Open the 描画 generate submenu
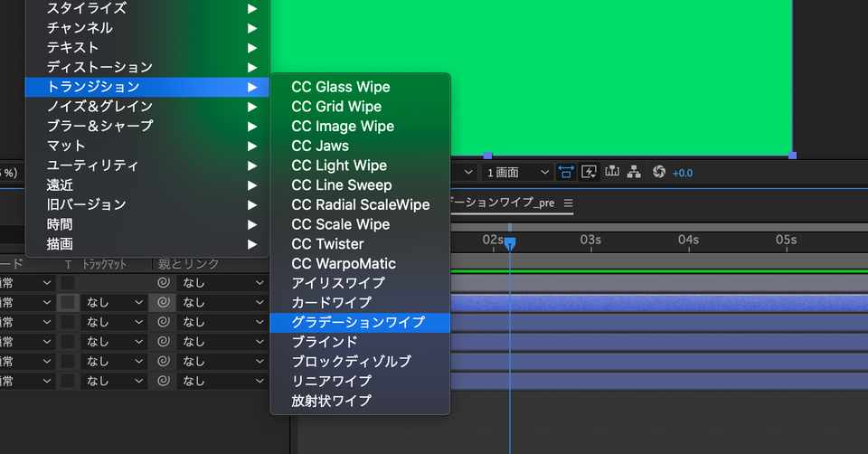This screenshot has height=454, width=868. [147, 244]
